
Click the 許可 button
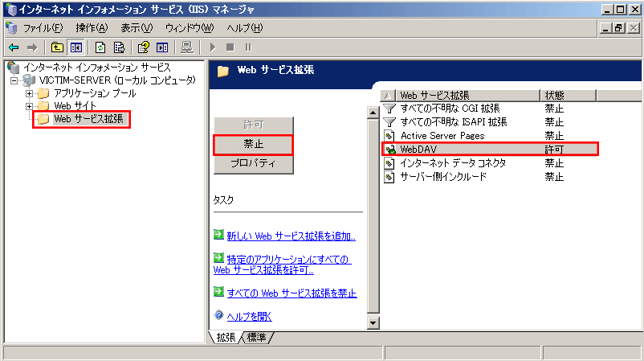pyautogui.click(x=254, y=125)
